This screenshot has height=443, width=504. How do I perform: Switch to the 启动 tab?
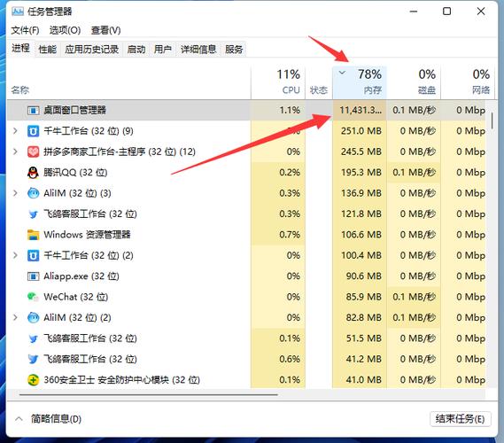click(136, 50)
